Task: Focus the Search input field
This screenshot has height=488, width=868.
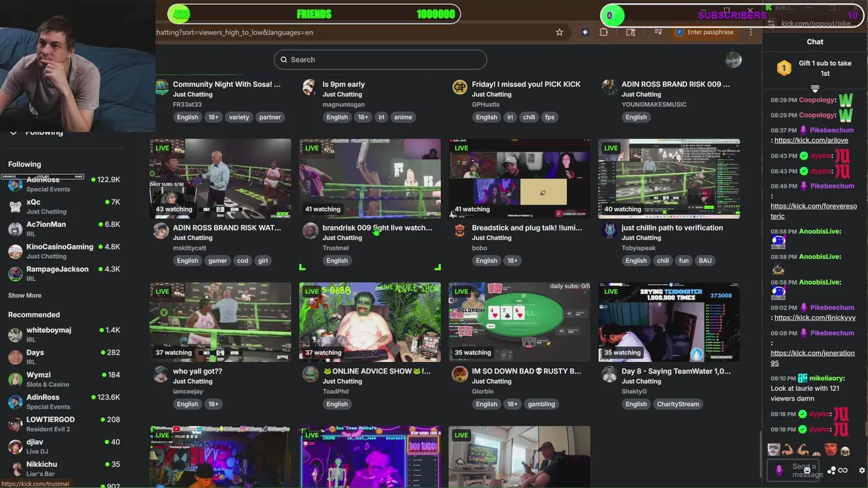Action: click(380, 60)
